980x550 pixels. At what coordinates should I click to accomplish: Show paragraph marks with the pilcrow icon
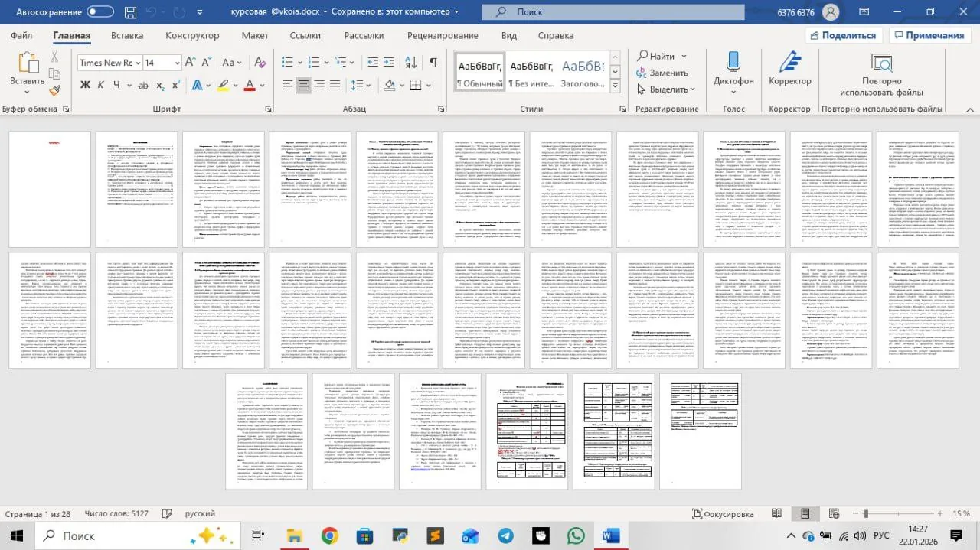pyautogui.click(x=433, y=63)
